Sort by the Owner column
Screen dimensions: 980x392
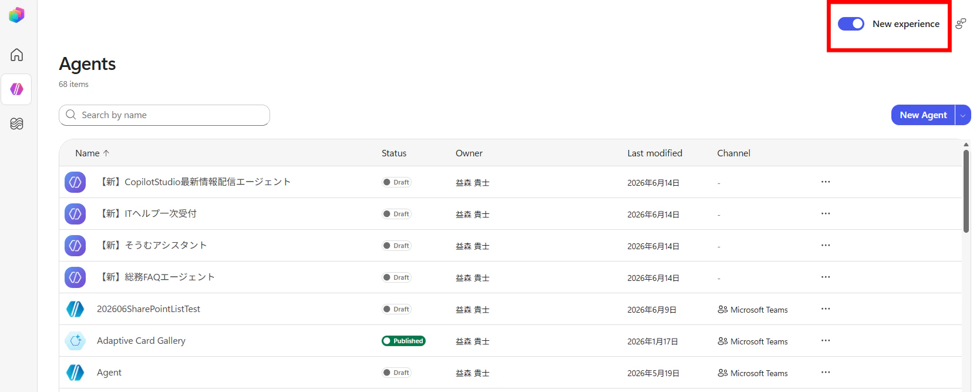pyautogui.click(x=469, y=153)
